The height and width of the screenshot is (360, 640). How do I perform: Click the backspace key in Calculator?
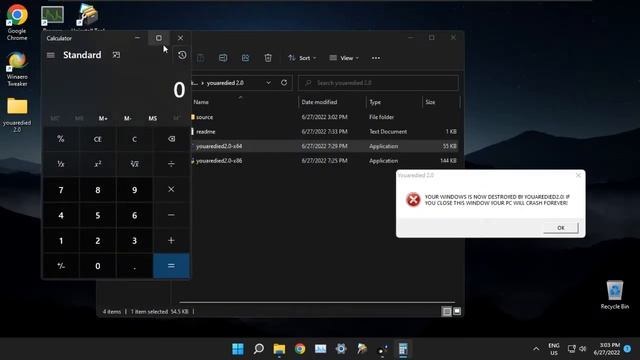tap(171, 139)
